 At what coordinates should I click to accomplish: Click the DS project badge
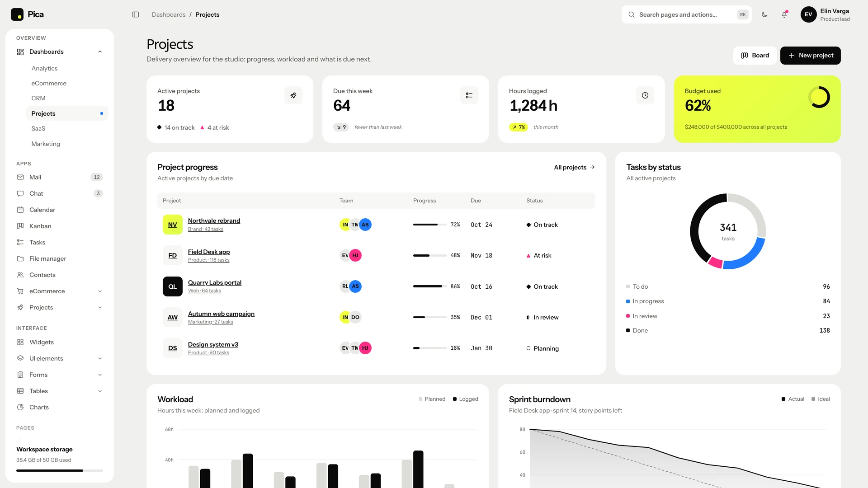point(173,348)
